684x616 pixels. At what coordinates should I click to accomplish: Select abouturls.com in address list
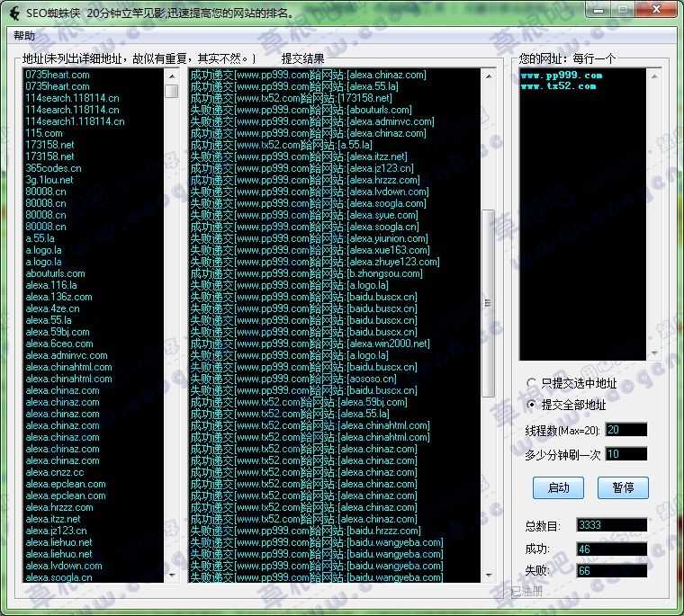(56, 273)
